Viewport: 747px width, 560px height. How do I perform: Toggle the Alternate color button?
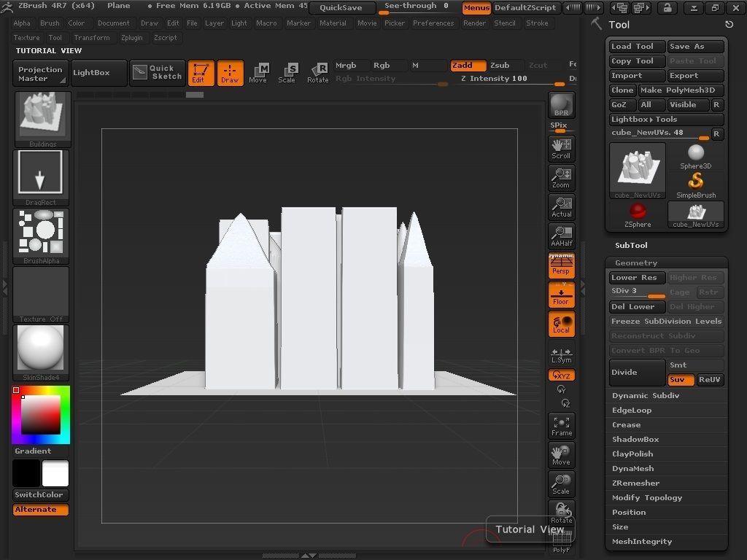point(41,510)
